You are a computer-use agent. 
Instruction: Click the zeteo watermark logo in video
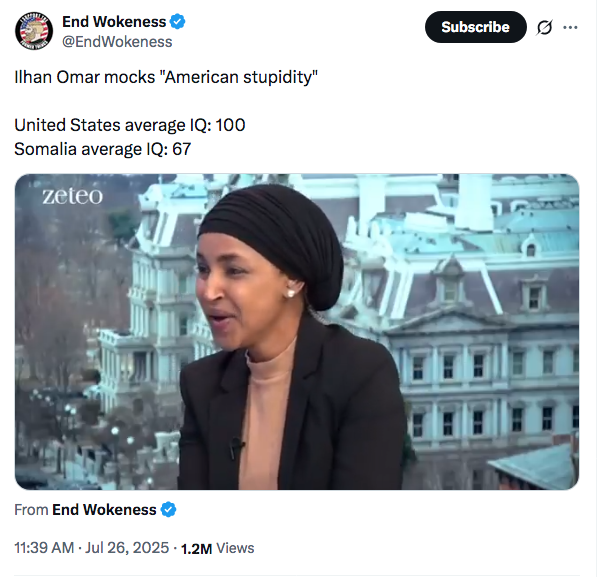(x=72, y=196)
